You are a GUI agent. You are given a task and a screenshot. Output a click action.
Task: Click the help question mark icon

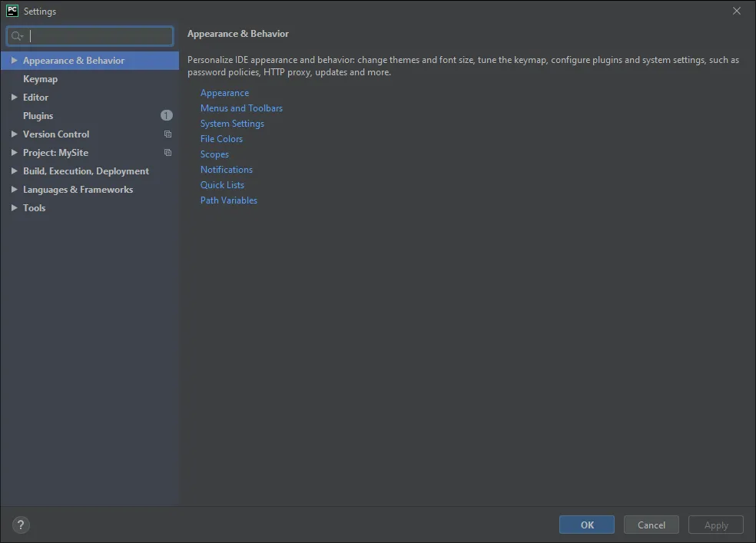(x=21, y=525)
